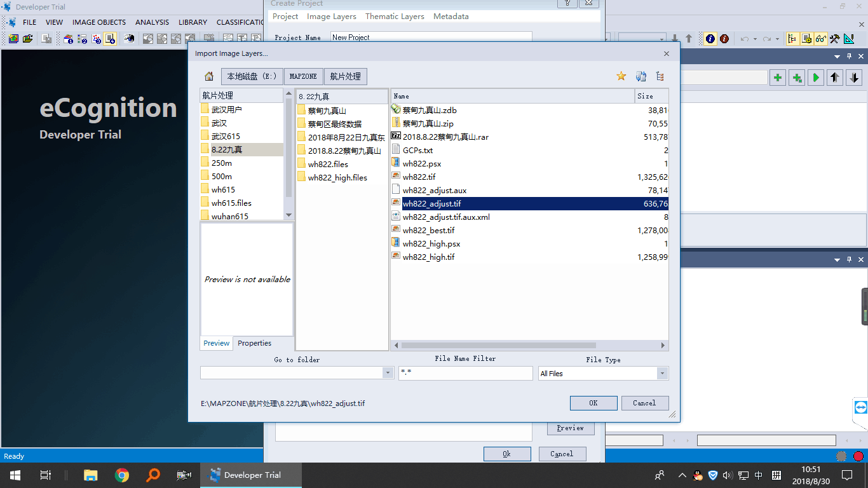Click Chrome icon in taskbar
Screen dimensions: 868x488
click(x=122, y=475)
